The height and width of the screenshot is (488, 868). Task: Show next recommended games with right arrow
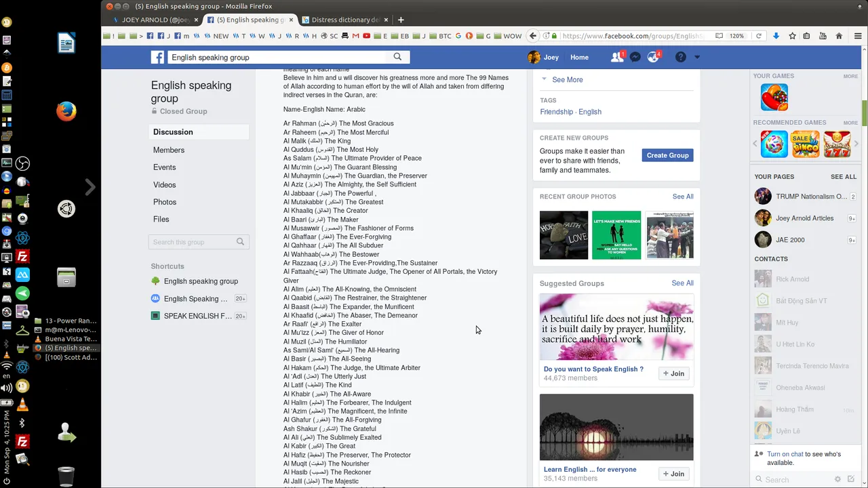pyautogui.click(x=856, y=144)
